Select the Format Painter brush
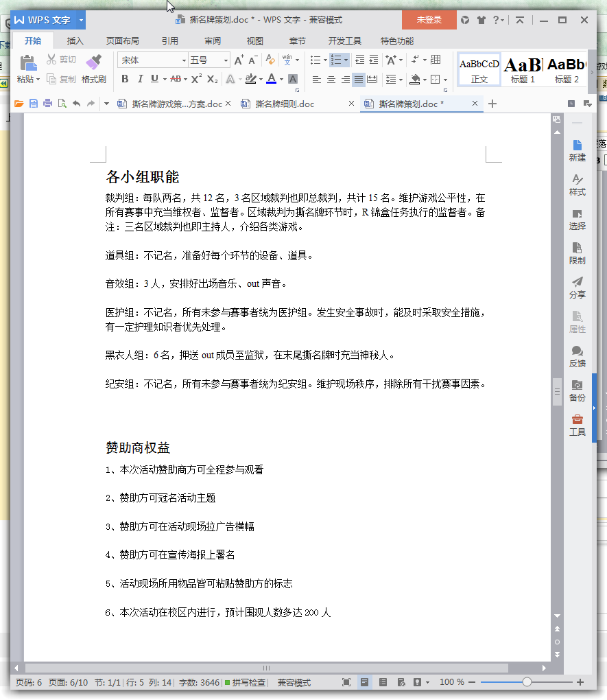This screenshot has height=700, width=607. coord(94,62)
